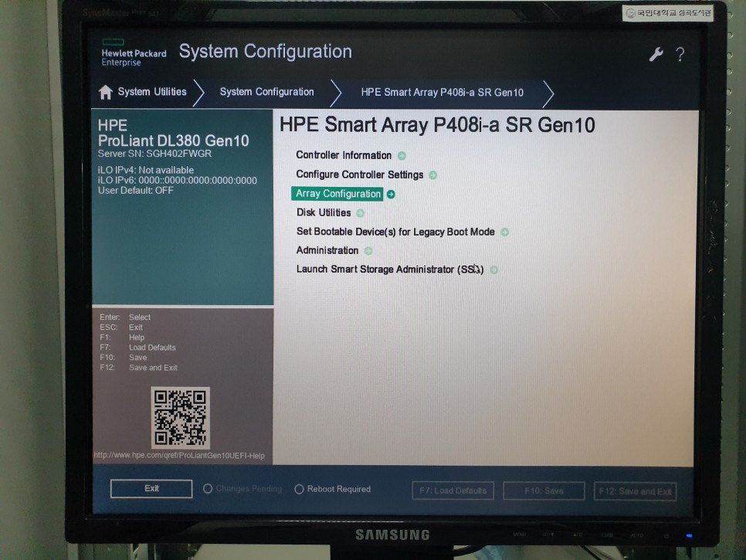Click the arrow icon next to Disk Utilities

click(360, 213)
